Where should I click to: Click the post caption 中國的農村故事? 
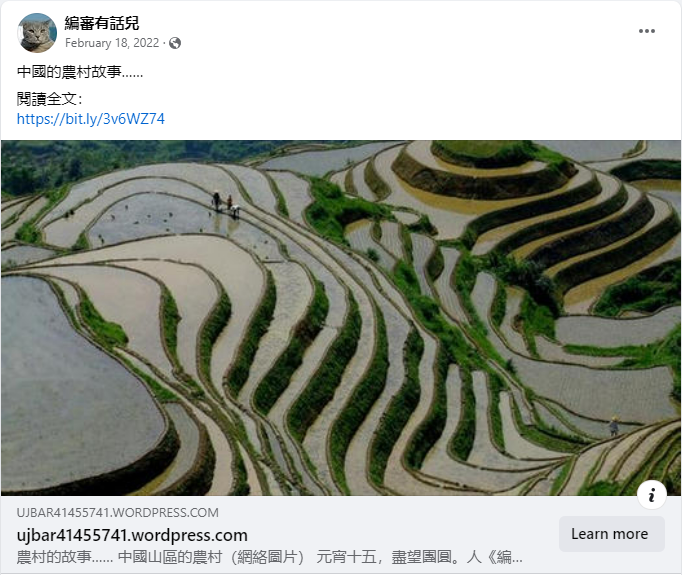(80, 72)
